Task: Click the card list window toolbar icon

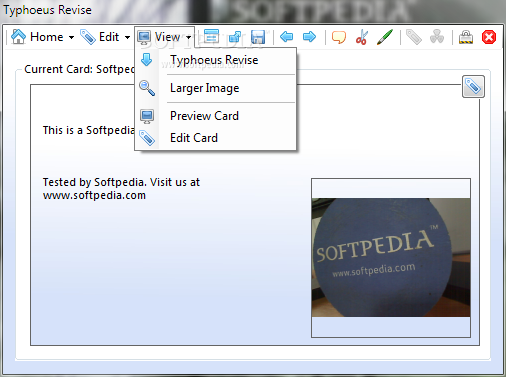Action: click(x=211, y=36)
